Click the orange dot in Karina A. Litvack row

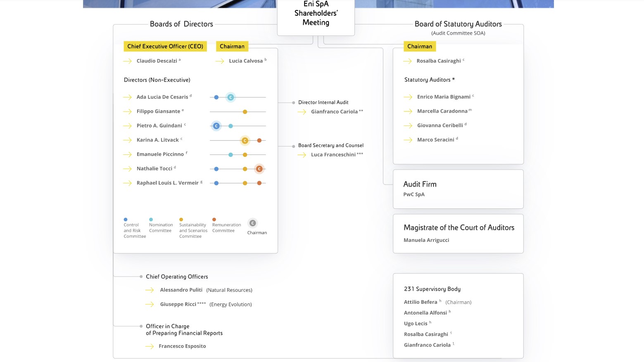(259, 141)
